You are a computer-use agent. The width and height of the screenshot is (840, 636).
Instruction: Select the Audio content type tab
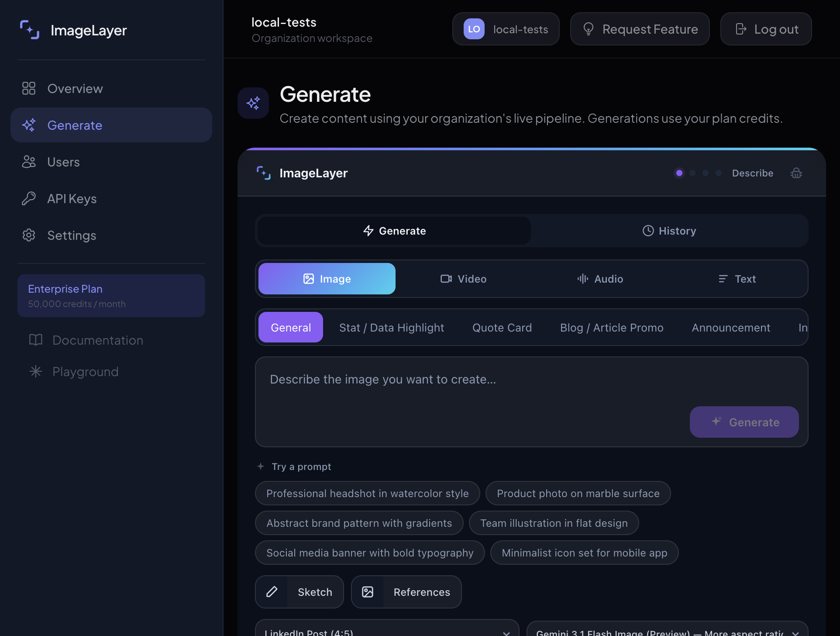(x=600, y=279)
